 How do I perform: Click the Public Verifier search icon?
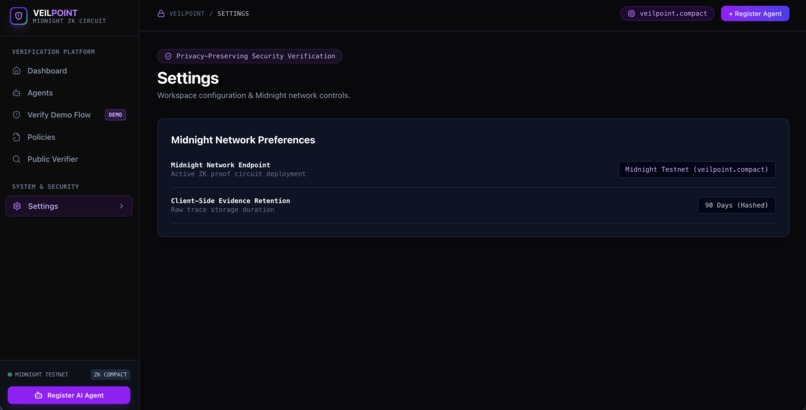coord(16,159)
